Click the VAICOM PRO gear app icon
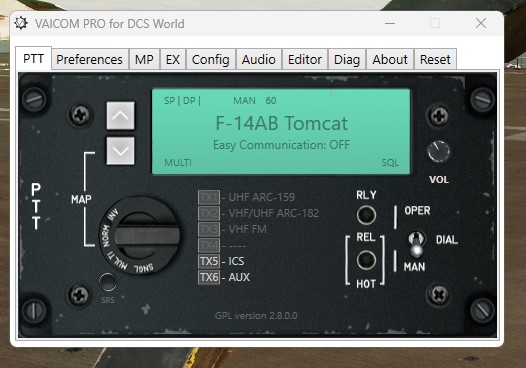The image size is (526, 368). [21, 23]
